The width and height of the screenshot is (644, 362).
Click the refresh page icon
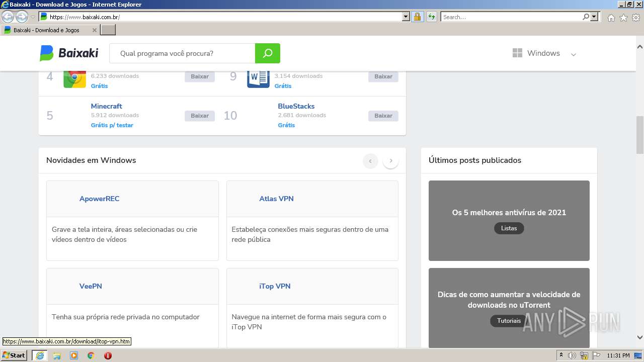point(431,17)
